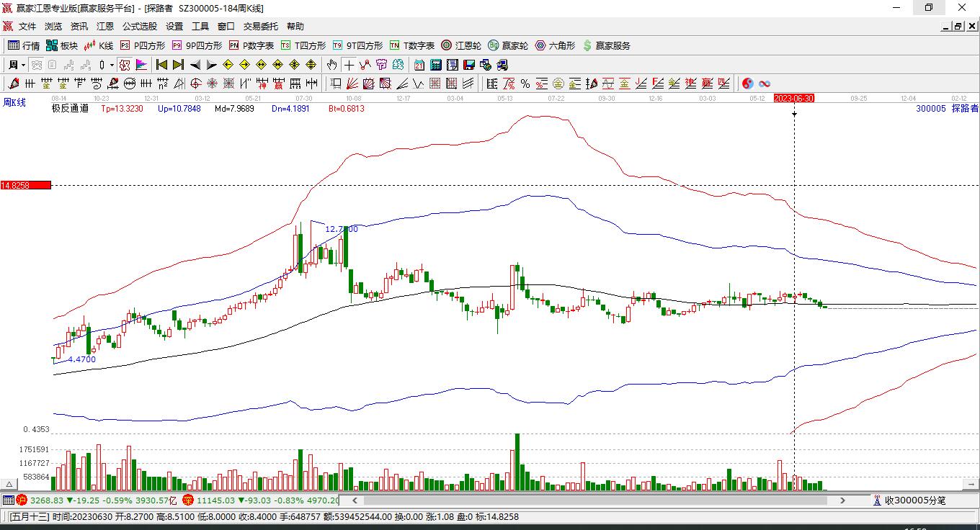
Task: Click the red-blue yin-yang icon
Action: (748, 84)
